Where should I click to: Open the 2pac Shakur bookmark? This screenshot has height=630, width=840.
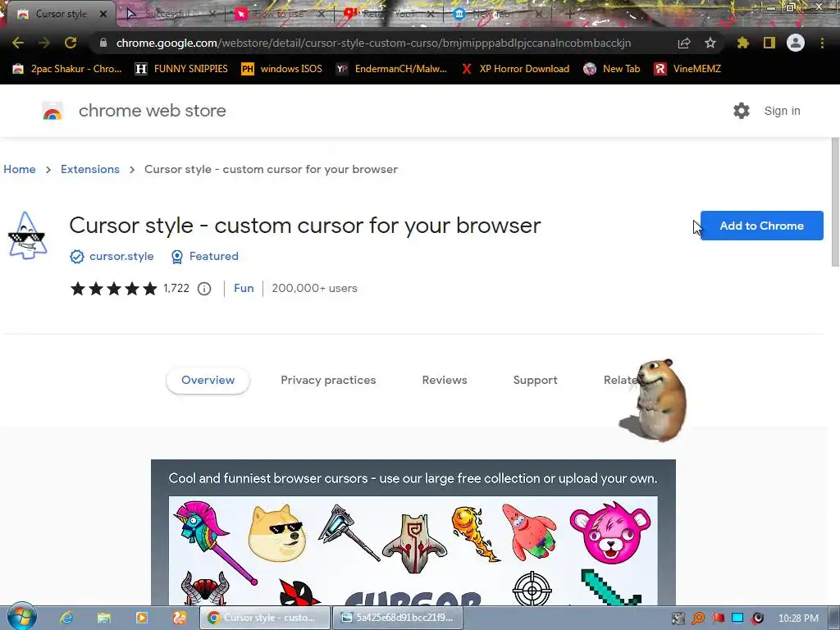tap(67, 69)
